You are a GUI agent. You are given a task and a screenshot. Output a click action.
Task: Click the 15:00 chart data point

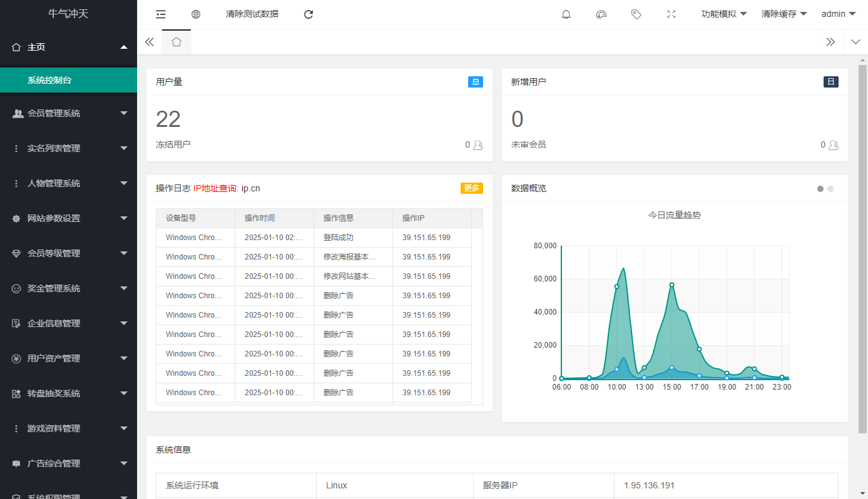tap(671, 285)
